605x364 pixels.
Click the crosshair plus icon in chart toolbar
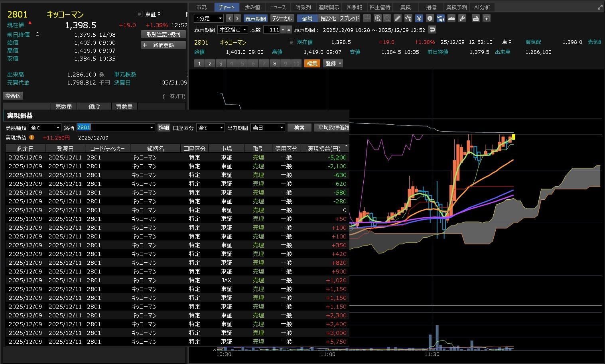[x=367, y=18]
